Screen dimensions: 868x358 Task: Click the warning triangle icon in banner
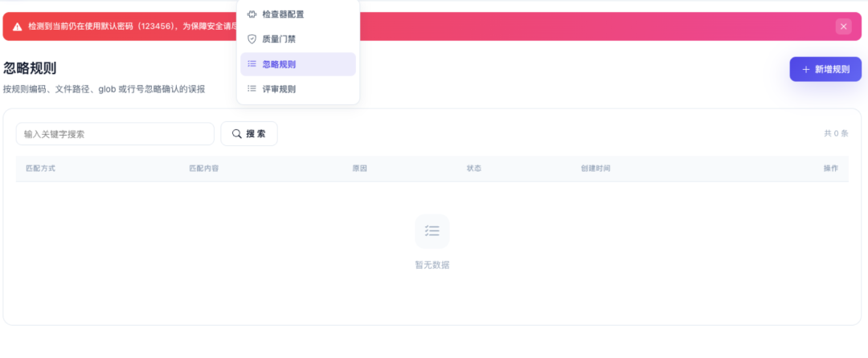tap(18, 26)
